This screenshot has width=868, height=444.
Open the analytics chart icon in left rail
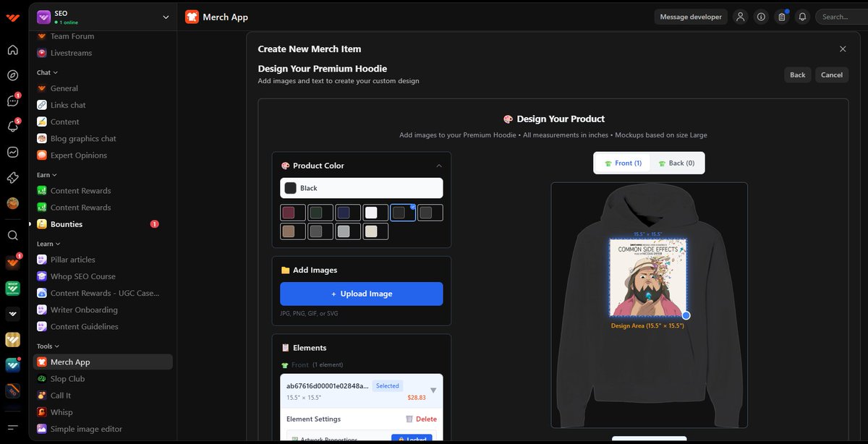[x=12, y=152]
